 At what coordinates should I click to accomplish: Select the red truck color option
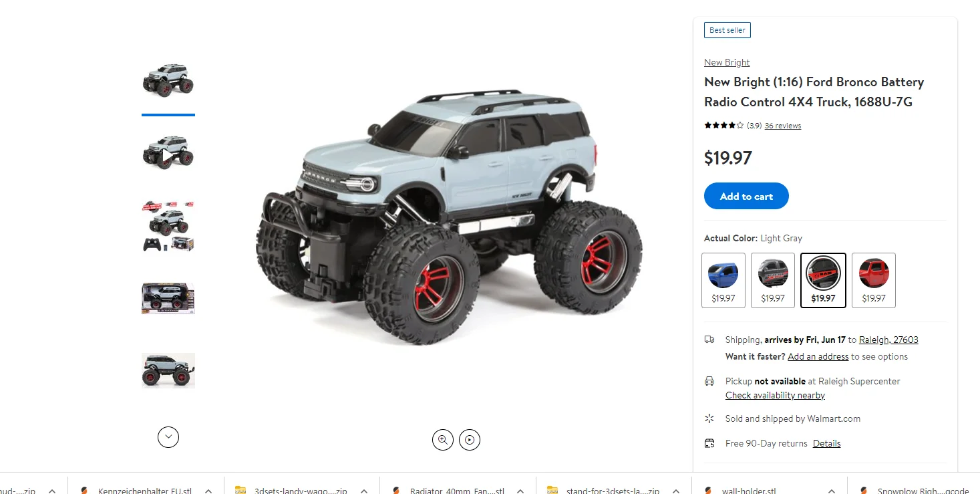(874, 280)
